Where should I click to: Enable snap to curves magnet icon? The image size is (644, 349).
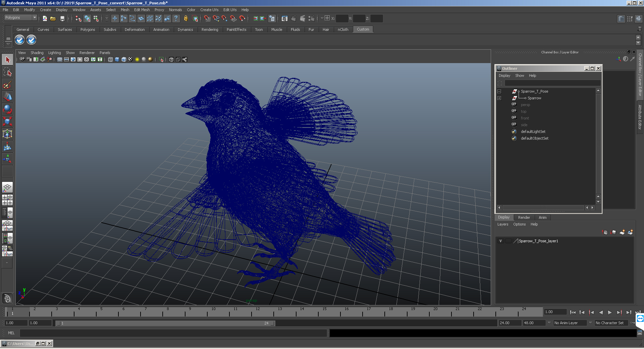pyautogui.click(x=216, y=18)
